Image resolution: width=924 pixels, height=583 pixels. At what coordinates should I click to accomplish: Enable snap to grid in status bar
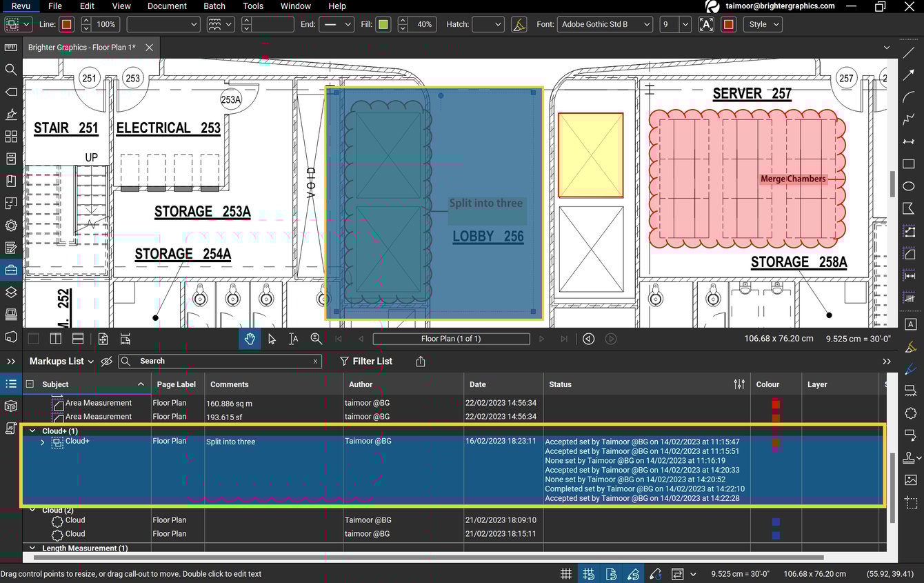(588, 573)
